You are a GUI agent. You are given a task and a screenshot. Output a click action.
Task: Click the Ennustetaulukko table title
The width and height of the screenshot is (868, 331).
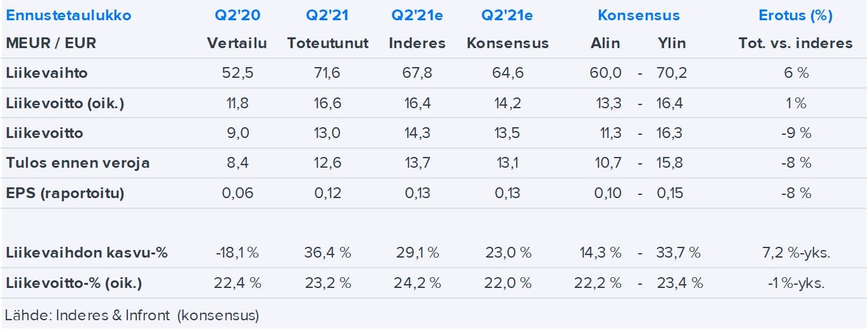[x=68, y=15]
